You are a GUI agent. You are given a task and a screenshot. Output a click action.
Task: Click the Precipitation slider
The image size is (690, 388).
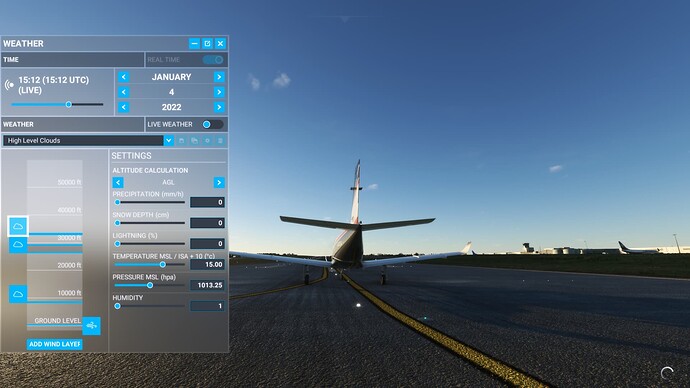pos(150,202)
